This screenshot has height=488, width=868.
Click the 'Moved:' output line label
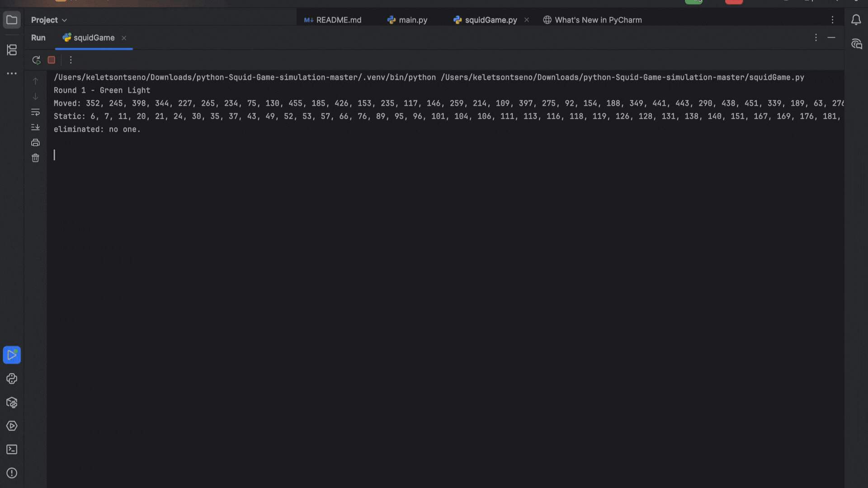(67, 103)
